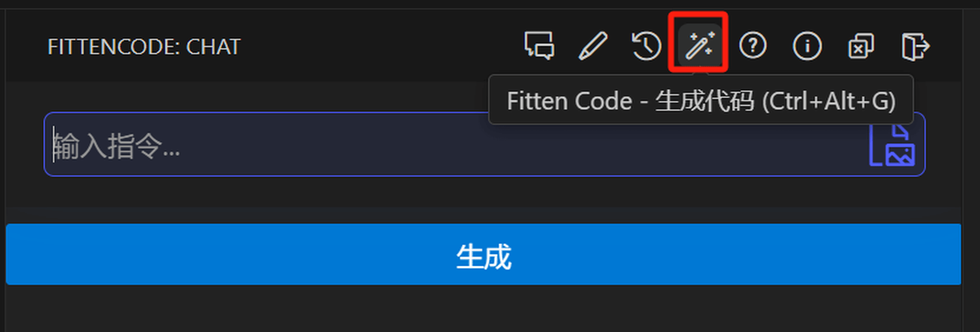Click the Fitten Code 生成代码 tooltip

point(701,100)
